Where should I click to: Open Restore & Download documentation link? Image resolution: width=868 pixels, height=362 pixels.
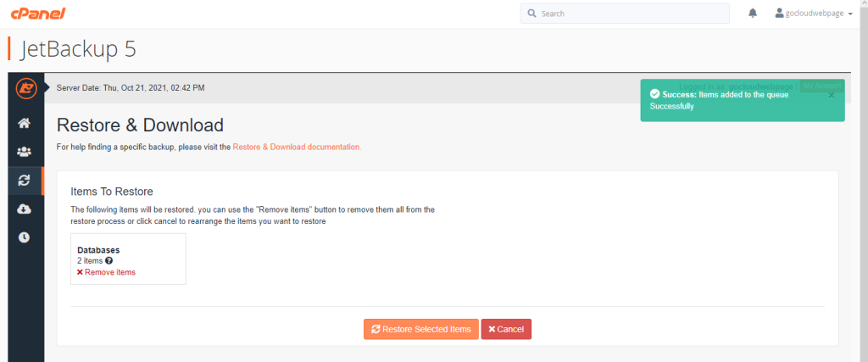click(x=297, y=147)
